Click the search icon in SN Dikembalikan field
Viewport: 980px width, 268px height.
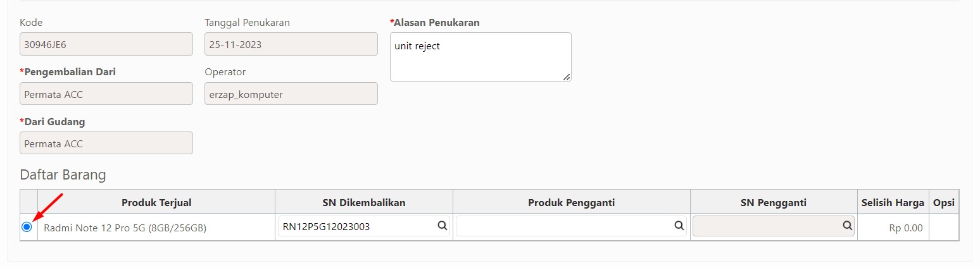click(443, 225)
